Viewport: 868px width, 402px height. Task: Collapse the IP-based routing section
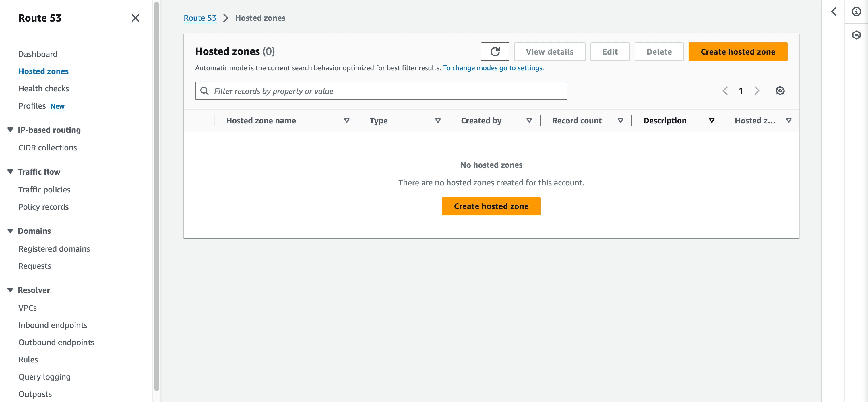(x=10, y=130)
